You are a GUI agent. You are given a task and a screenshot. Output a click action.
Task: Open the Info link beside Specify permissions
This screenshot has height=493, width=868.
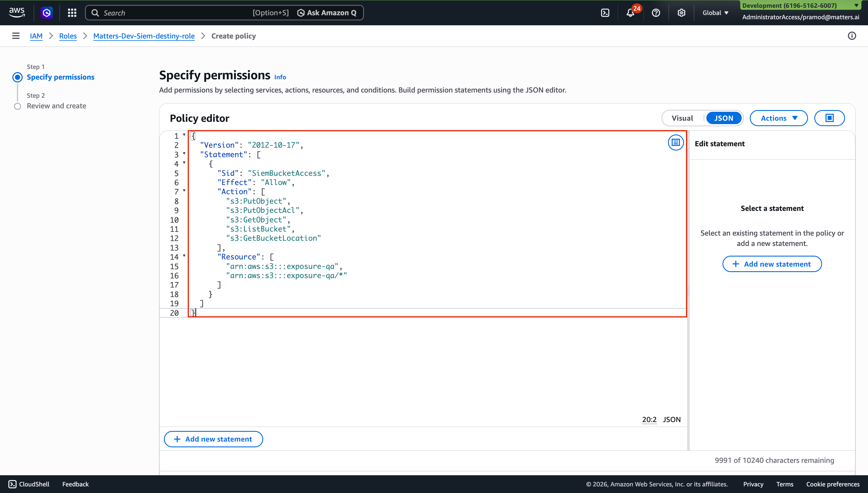click(x=280, y=77)
